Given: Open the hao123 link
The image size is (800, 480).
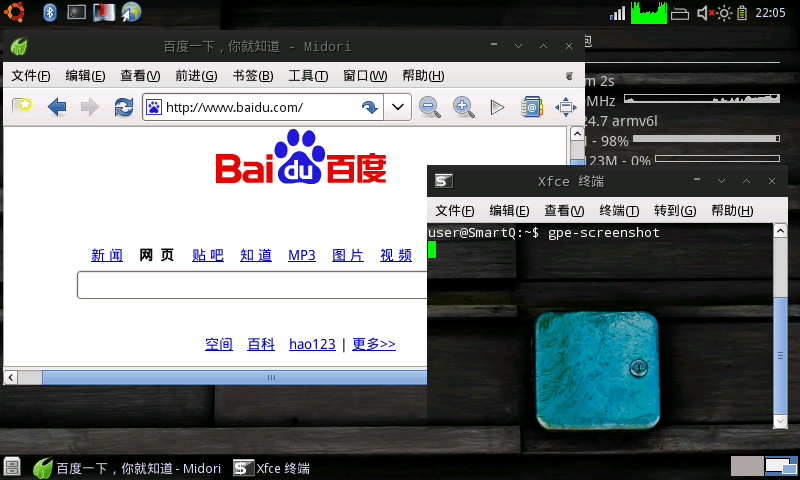Looking at the screenshot, I should click(312, 344).
